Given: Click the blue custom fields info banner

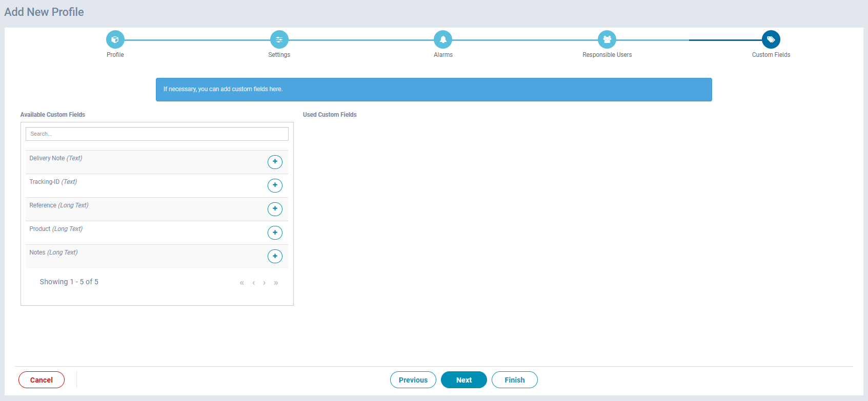Looking at the screenshot, I should click(434, 90).
